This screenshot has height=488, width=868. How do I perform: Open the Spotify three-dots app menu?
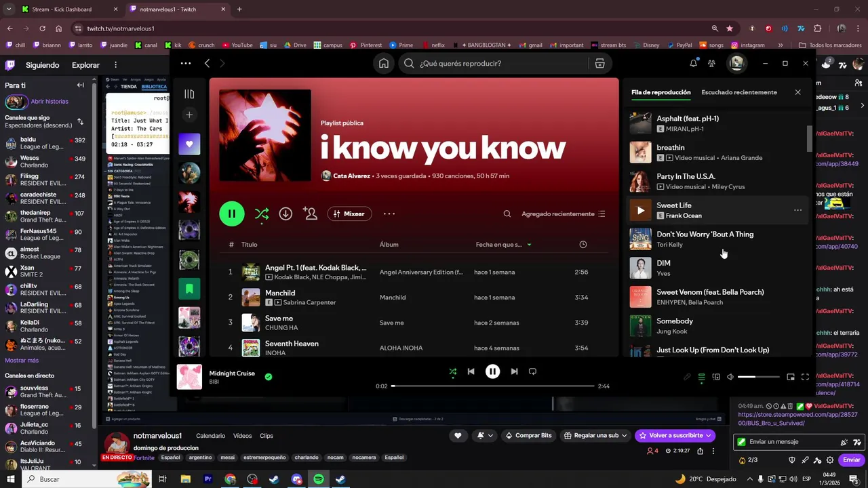pyautogui.click(x=186, y=63)
